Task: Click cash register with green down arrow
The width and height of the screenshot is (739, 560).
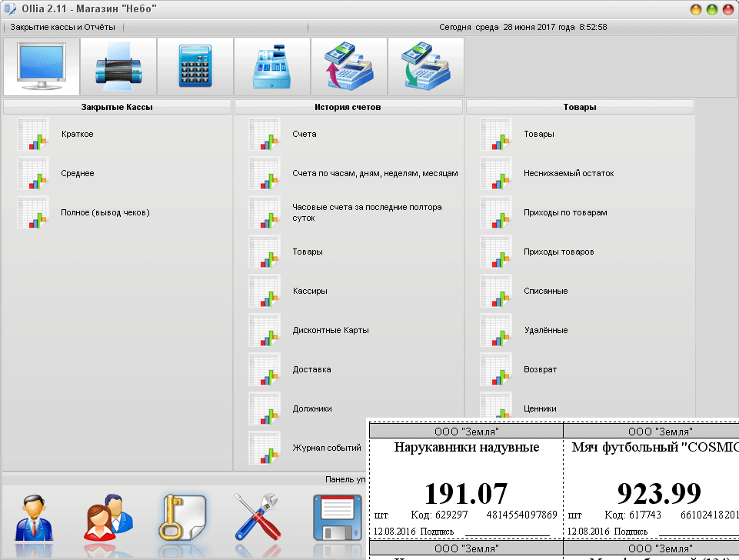Action: pos(425,66)
